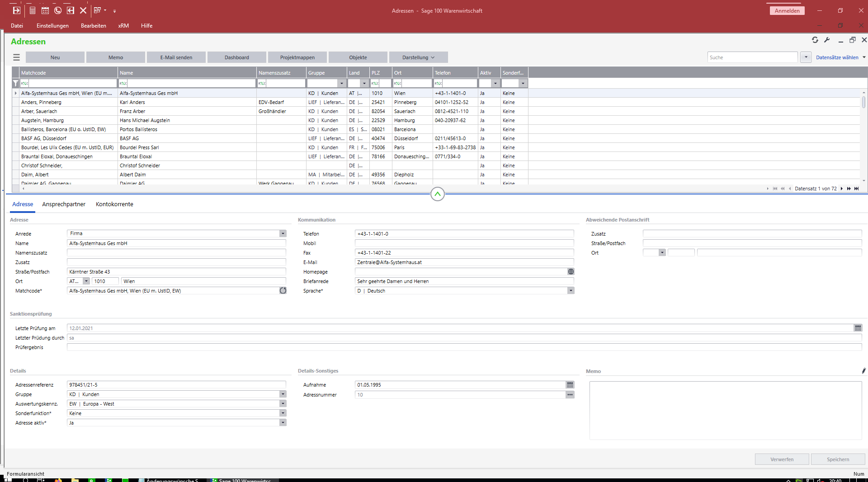Open the hamburger menu beside Neu
868x482 pixels.
(x=16, y=57)
